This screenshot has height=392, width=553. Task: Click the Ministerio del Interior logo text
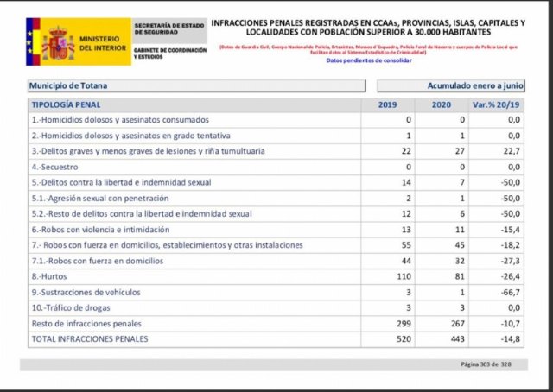click(x=101, y=44)
